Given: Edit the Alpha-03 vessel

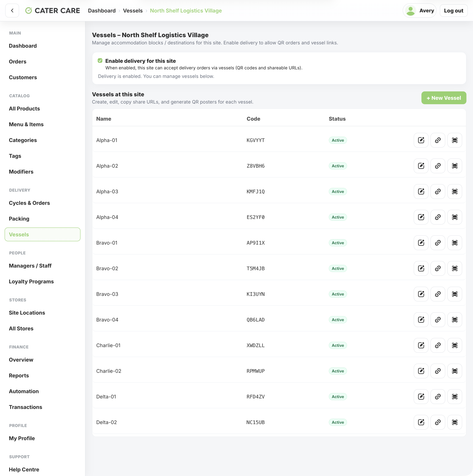Looking at the screenshot, I should (421, 191).
